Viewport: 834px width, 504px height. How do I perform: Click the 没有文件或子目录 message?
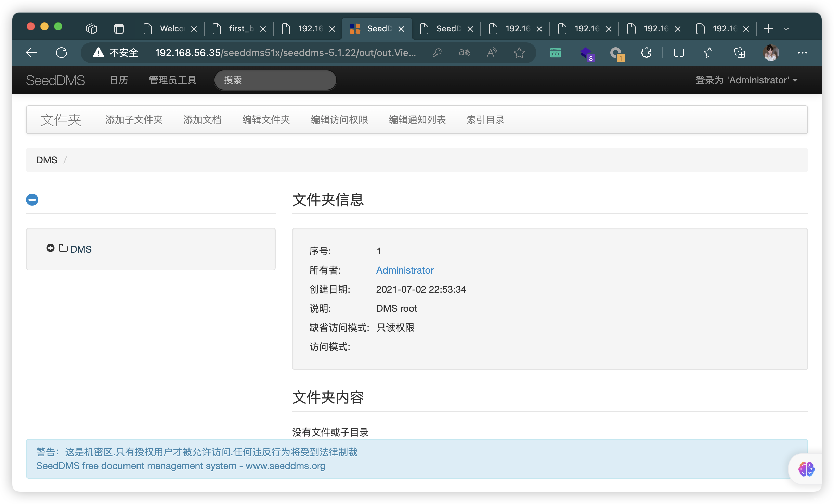pos(330,432)
